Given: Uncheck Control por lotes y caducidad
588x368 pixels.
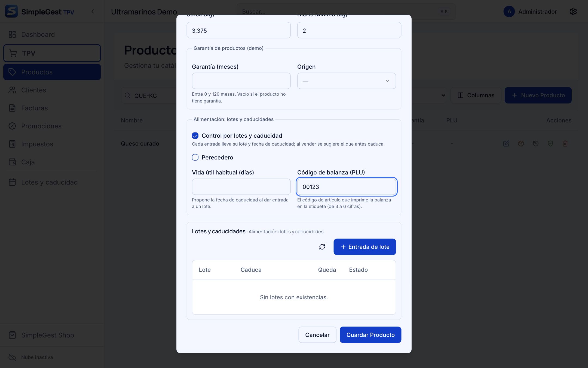Looking at the screenshot, I should (x=195, y=136).
